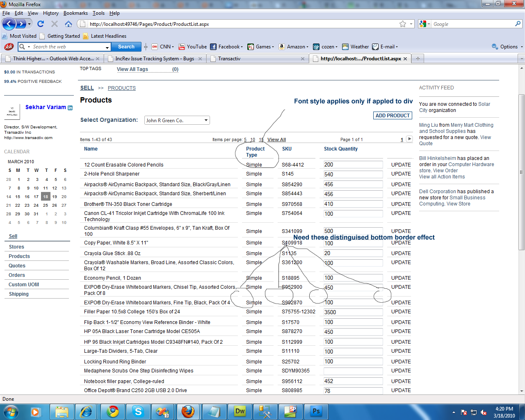Click the ADD PRODUCT button
The height and width of the screenshot is (420, 525).
tap(393, 116)
